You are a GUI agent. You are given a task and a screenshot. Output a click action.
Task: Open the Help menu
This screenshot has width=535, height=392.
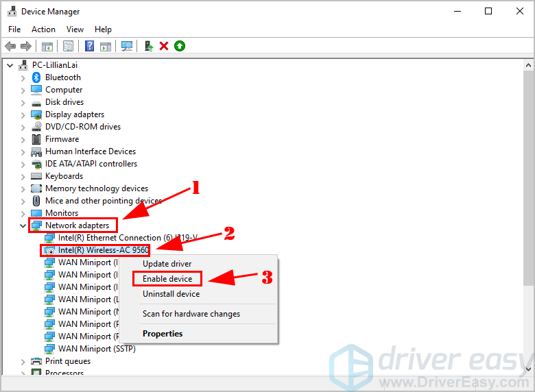pos(103,29)
